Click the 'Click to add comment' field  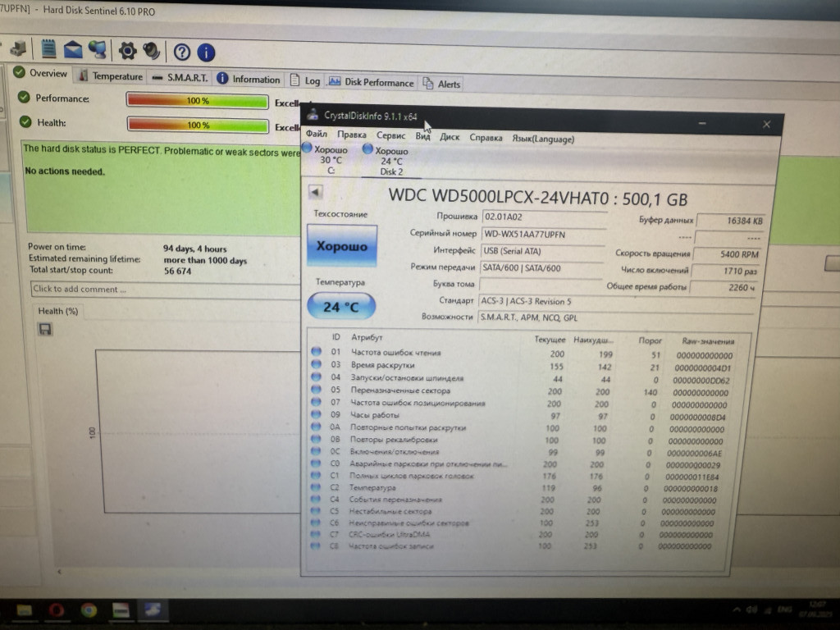coord(166,290)
